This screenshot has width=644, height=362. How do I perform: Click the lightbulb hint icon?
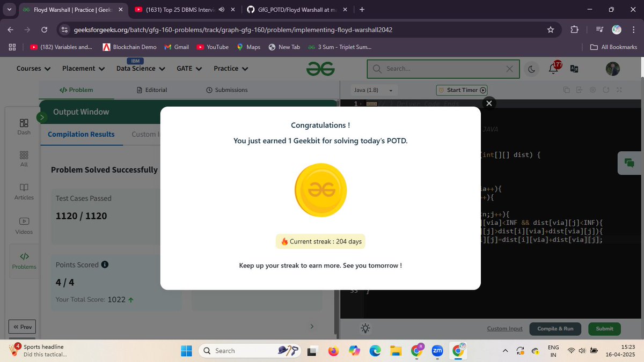click(x=365, y=329)
